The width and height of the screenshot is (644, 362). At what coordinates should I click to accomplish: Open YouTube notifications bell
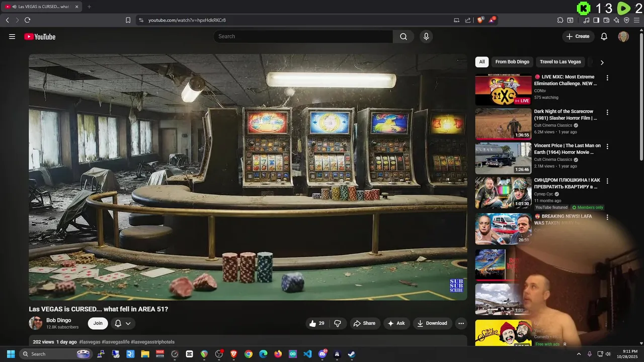coord(604,36)
